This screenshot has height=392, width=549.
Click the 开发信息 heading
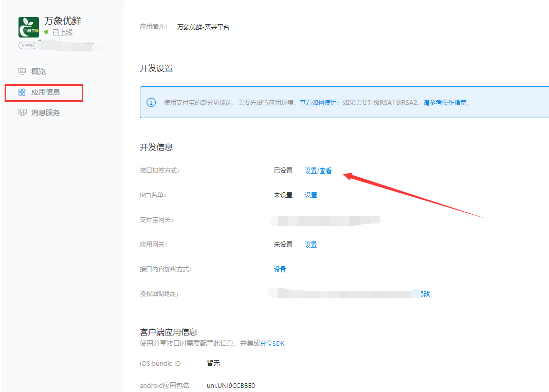coord(156,147)
